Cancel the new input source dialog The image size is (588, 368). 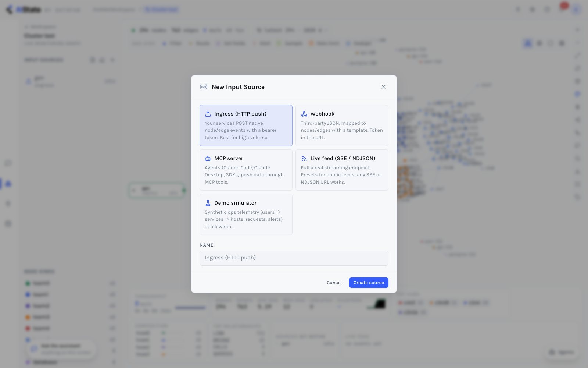[334, 283]
